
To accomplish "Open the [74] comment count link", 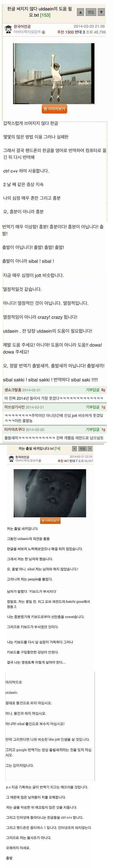I will tap(57, 449).
